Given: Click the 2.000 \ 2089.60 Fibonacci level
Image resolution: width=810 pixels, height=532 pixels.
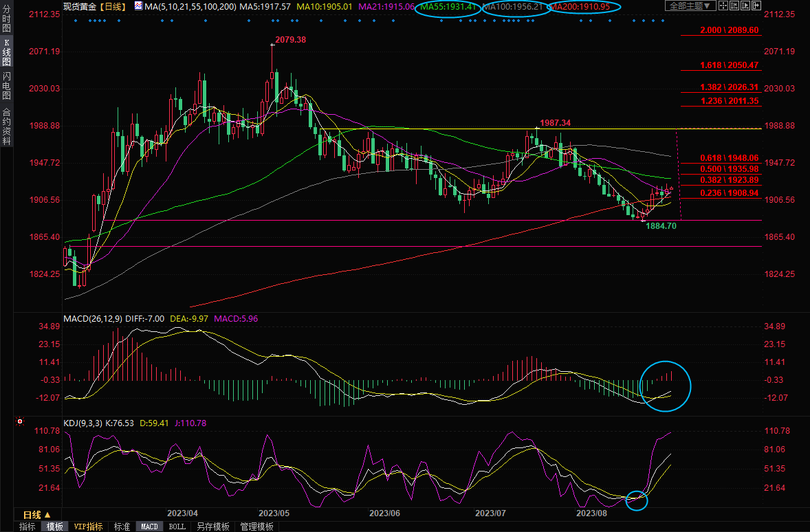Looking at the screenshot, I should [x=729, y=30].
